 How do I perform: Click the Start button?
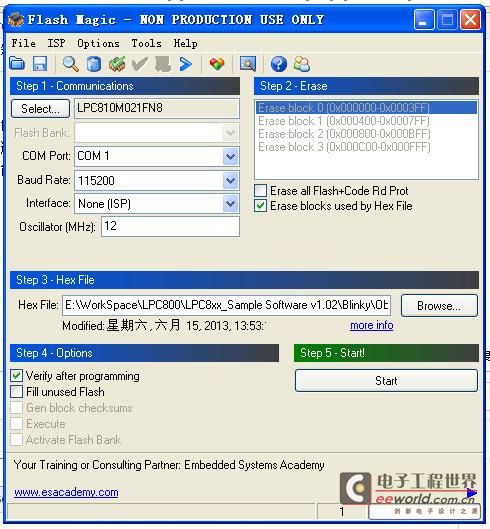coord(386,381)
